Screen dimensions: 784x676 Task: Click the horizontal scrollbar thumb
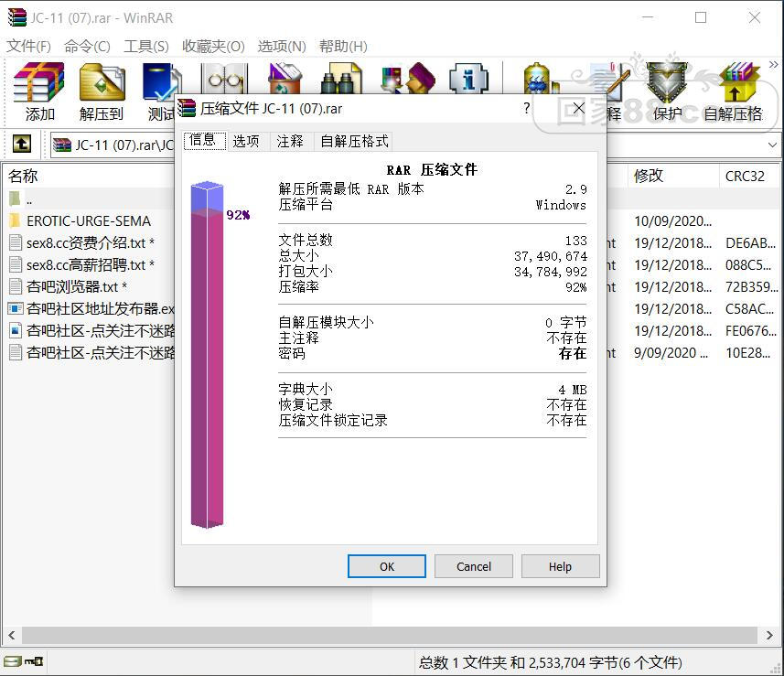[390, 636]
